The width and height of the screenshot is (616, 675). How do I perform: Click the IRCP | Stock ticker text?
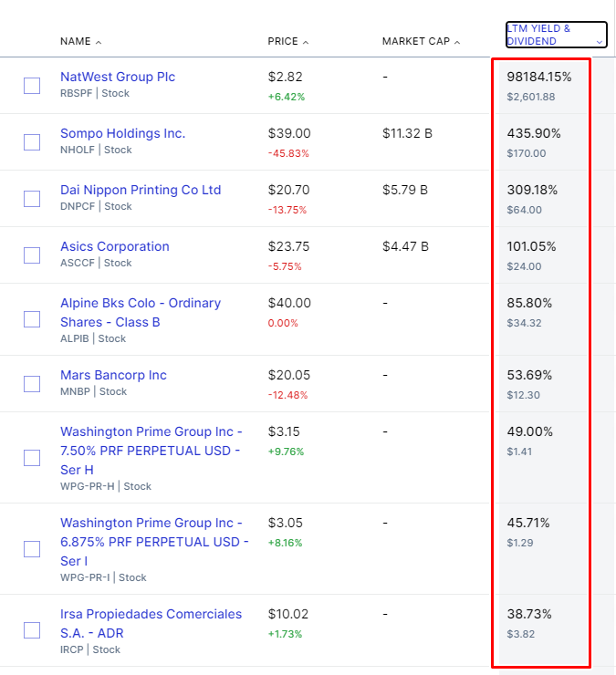[x=90, y=649]
